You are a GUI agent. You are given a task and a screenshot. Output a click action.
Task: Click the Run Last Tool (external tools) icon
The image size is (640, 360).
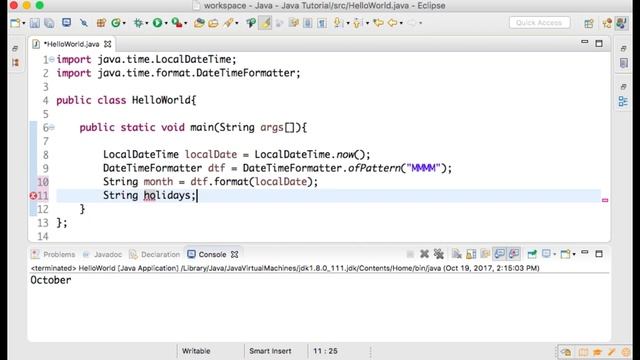pos(176,23)
